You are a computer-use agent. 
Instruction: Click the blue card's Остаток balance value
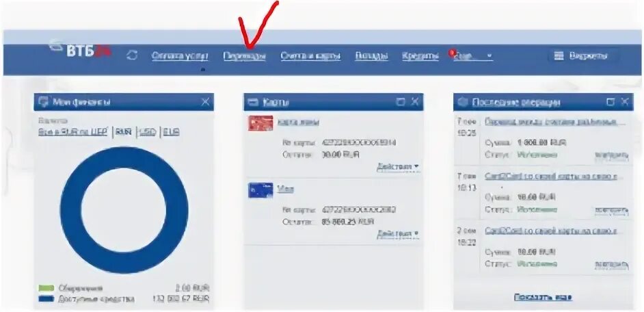coord(349,222)
